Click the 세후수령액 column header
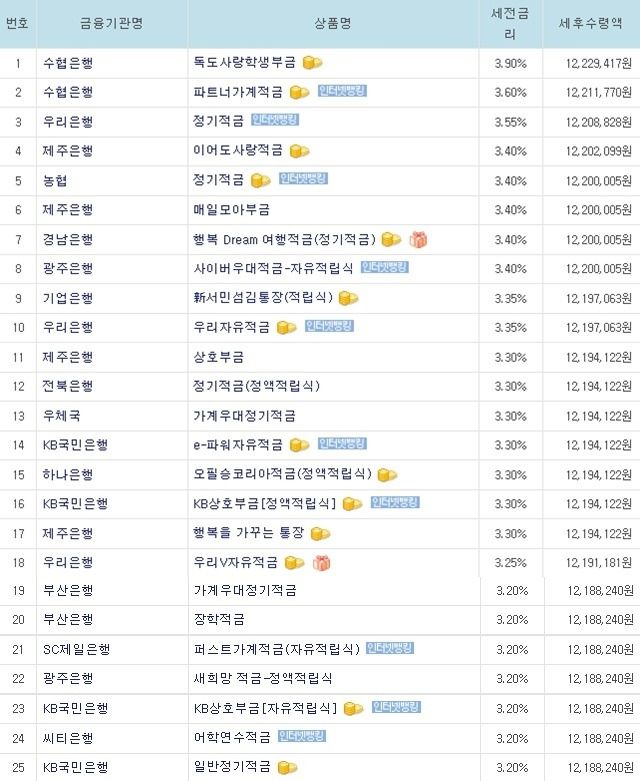The image size is (640, 781). click(590, 23)
